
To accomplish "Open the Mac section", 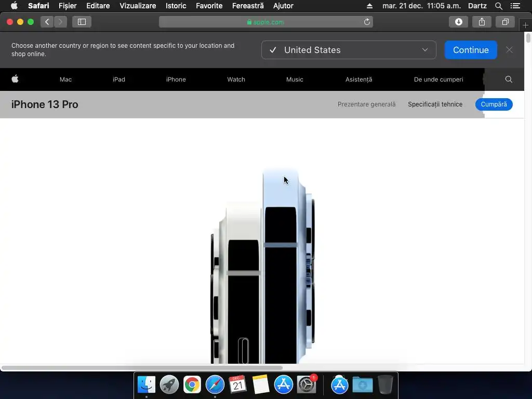I will pos(65,79).
